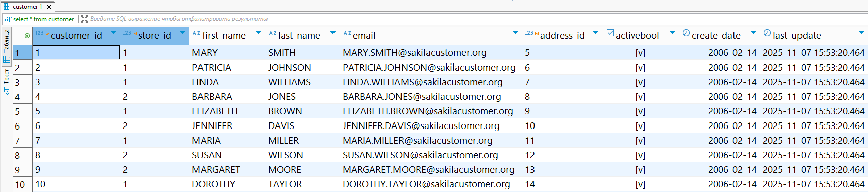868x192 pixels.
Task: Click the A-Z string icon of email column
Action: (x=347, y=33)
